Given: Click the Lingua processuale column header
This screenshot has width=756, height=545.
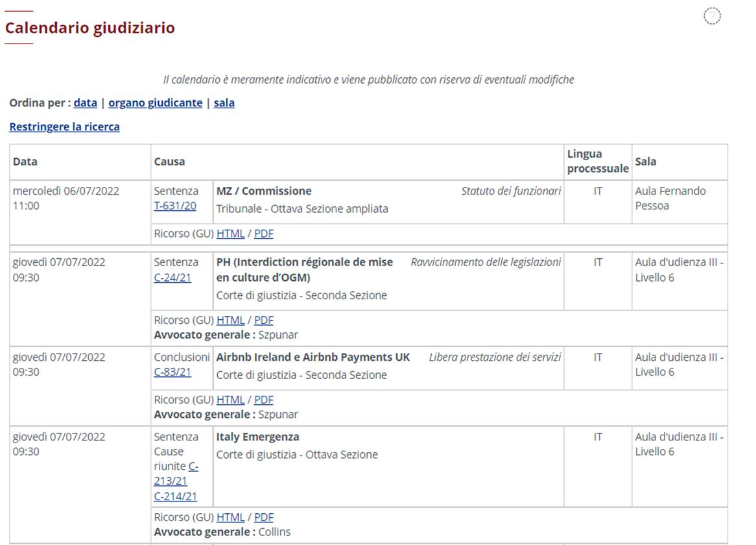Looking at the screenshot, I should coord(598,161).
